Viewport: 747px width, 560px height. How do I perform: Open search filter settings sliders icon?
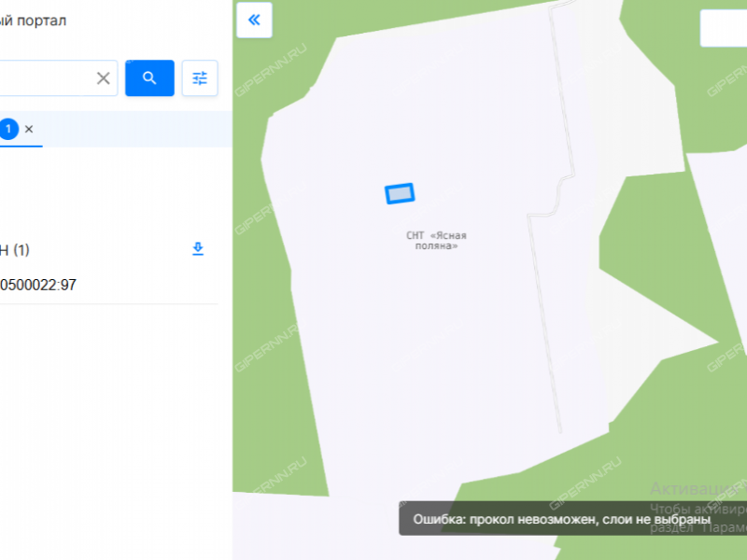[200, 78]
